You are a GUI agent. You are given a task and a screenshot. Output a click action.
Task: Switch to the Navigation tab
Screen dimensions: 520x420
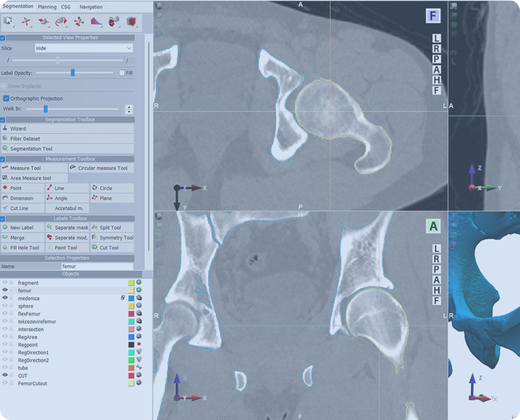coord(91,7)
